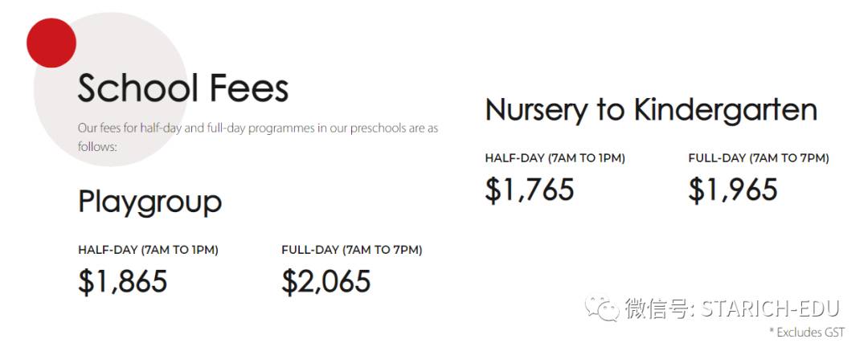Image resolution: width=868 pixels, height=347 pixels.
Task: Click the asterisk before Excludes GST
Action: 772,331
